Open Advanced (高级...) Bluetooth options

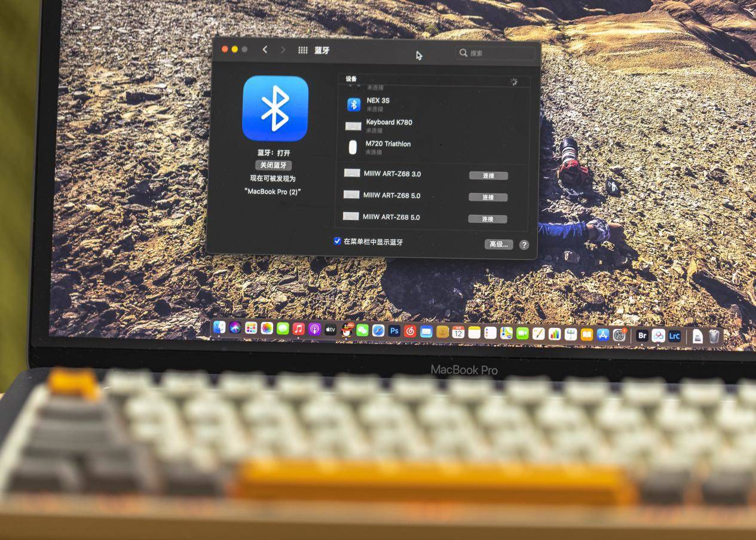click(x=498, y=244)
